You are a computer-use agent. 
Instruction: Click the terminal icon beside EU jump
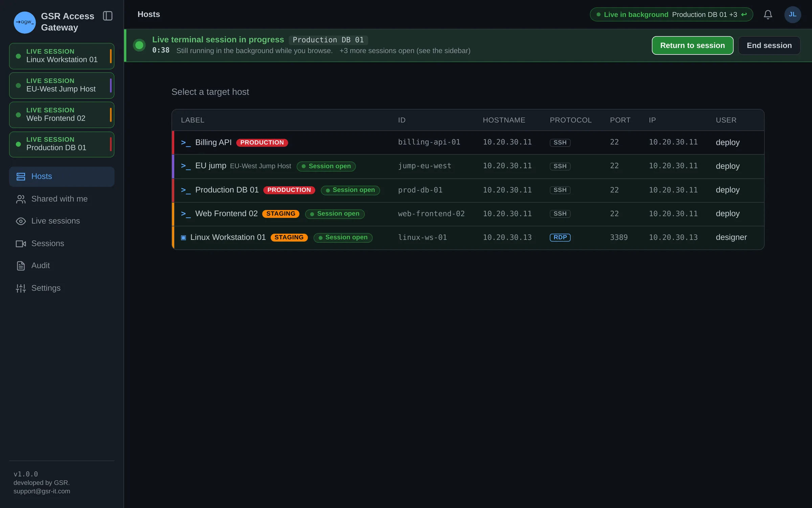(x=186, y=166)
